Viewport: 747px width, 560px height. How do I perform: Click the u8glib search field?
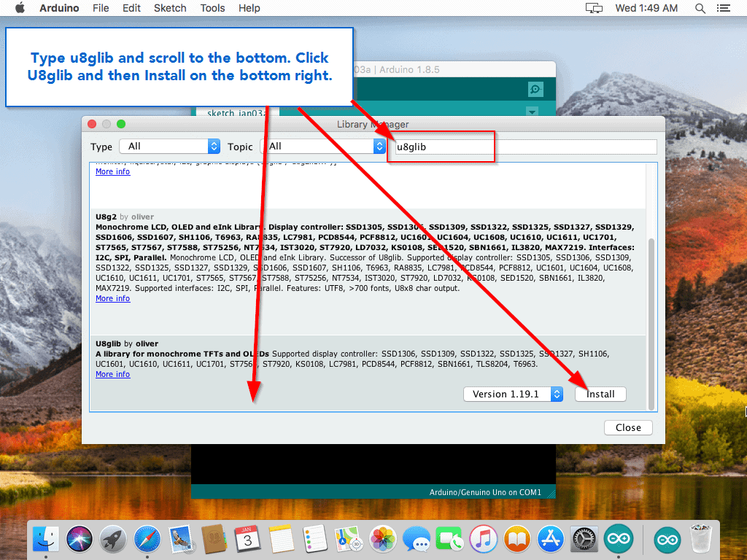coord(526,147)
